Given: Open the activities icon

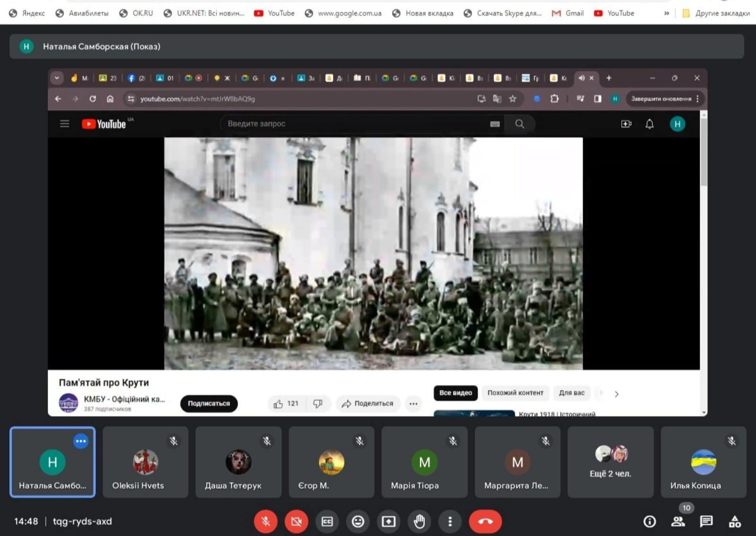Looking at the screenshot, I should (x=735, y=521).
